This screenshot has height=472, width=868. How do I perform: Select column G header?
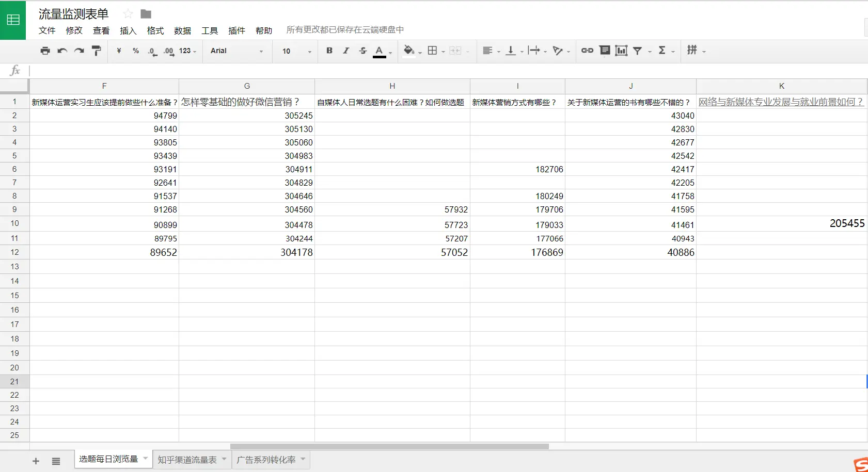click(x=247, y=86)
